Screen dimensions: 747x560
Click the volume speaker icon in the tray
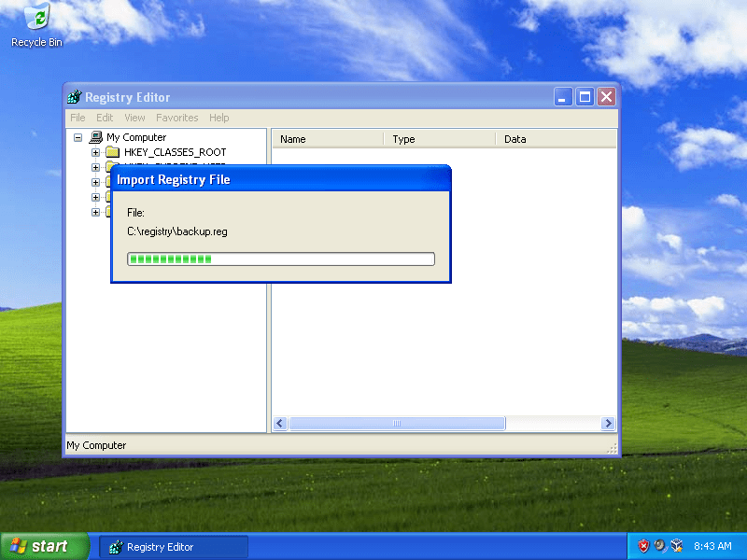(658, 546)
